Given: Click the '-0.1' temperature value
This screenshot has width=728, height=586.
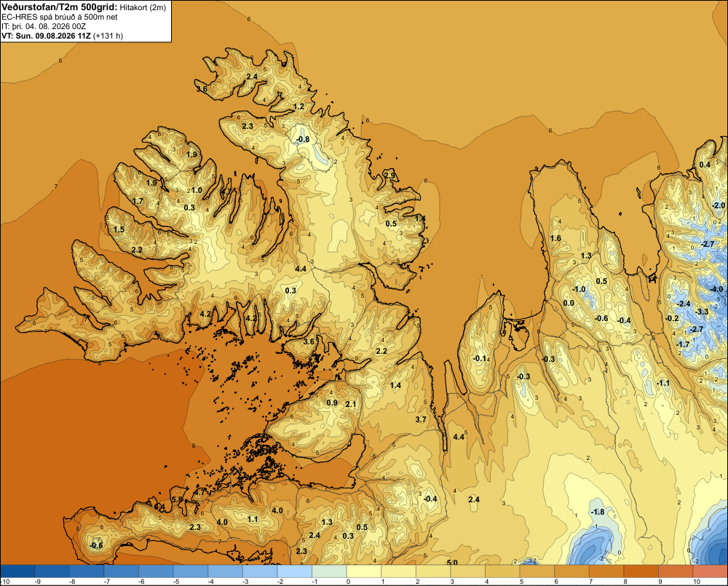Looking at the screenshot, I should 480,358.
